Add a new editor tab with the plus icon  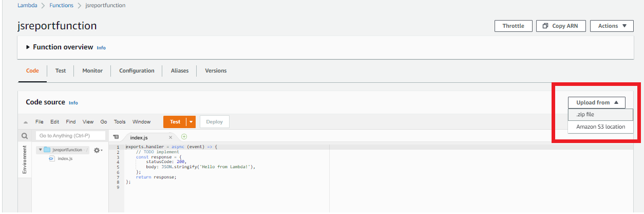(184, 137)
